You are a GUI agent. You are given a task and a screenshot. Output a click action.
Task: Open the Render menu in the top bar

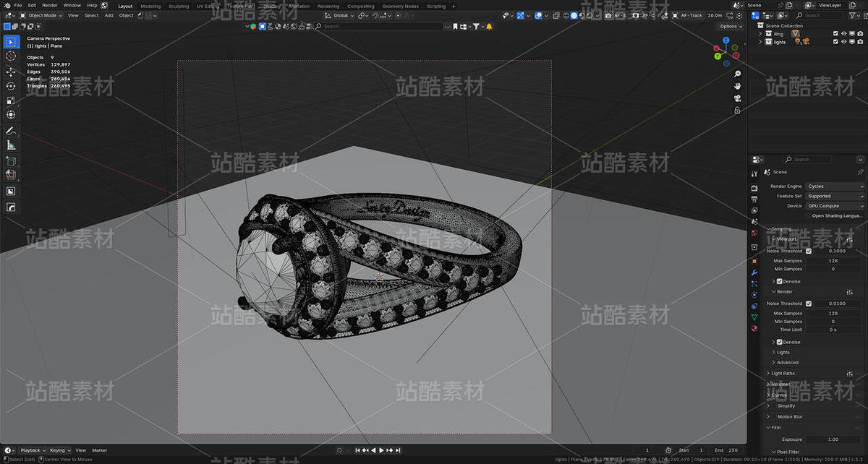[x=49, y=5]
